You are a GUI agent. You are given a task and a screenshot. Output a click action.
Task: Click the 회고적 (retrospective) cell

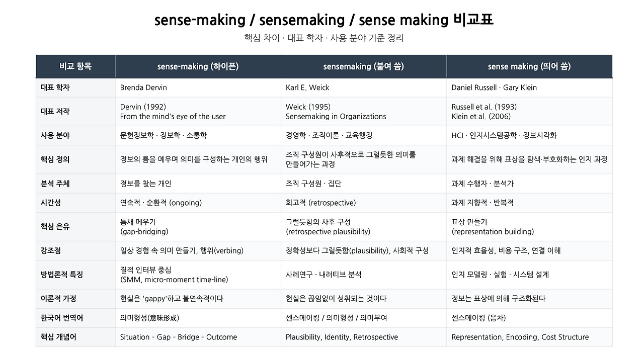coord(363,203)
